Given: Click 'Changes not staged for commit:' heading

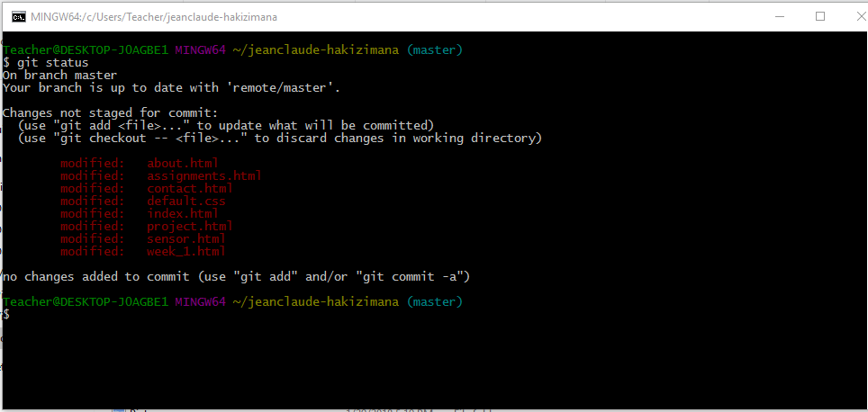Looking at the screenshot, I should [x=110, y=113].
